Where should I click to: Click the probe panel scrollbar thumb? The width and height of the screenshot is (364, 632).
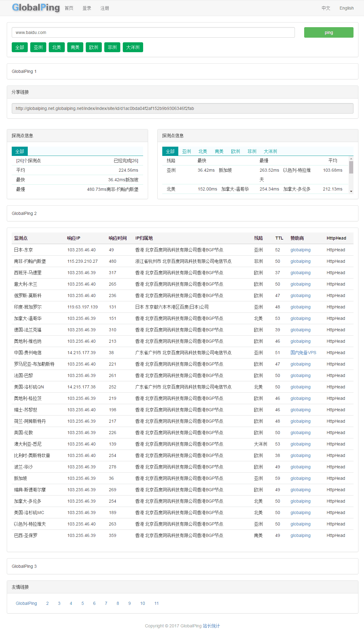tap(351, 167)
